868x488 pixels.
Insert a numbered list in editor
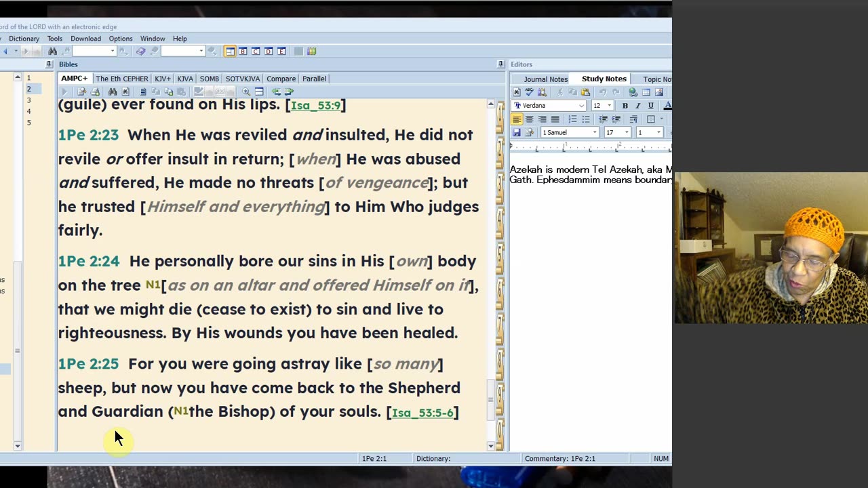click(572, 119)
